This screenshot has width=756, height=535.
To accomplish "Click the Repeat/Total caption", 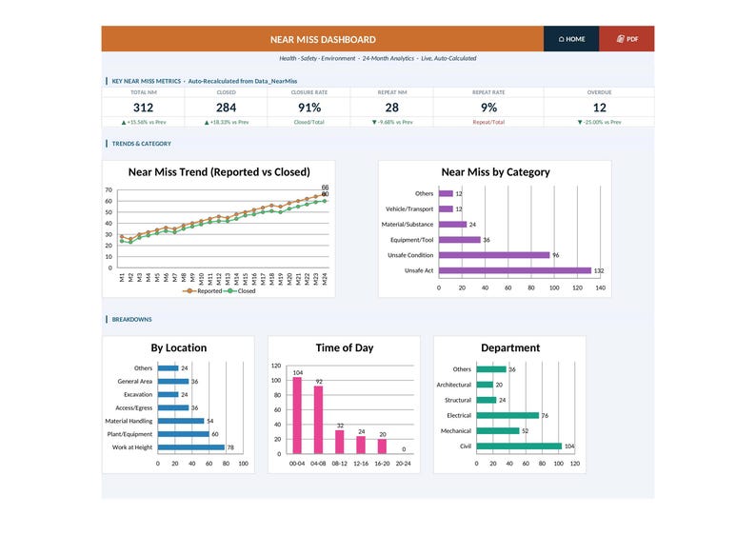I will click(x=488, y=123).
